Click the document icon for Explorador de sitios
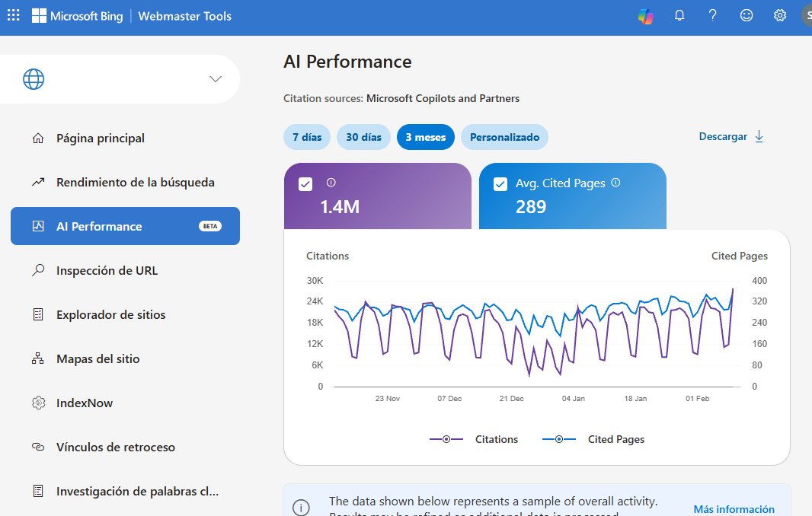This screenshot has height=516, width=812. point(38,314)
